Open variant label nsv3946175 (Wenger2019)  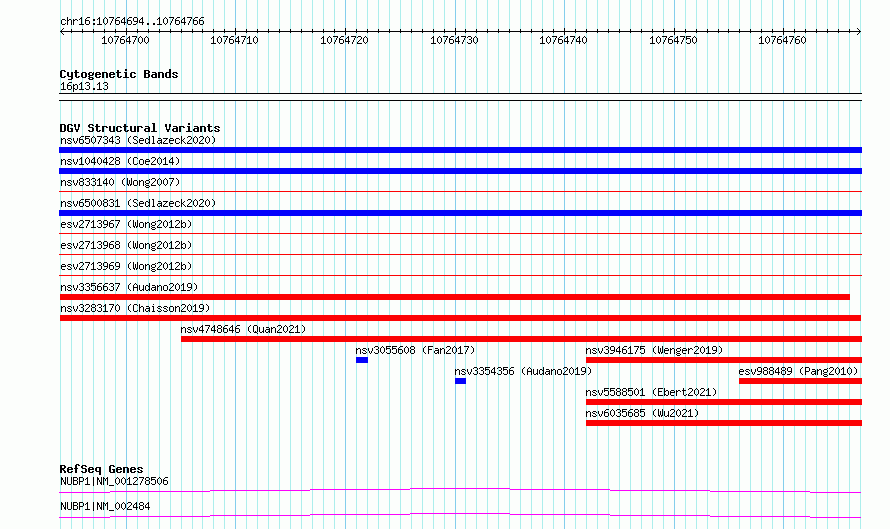pos(654,350)
